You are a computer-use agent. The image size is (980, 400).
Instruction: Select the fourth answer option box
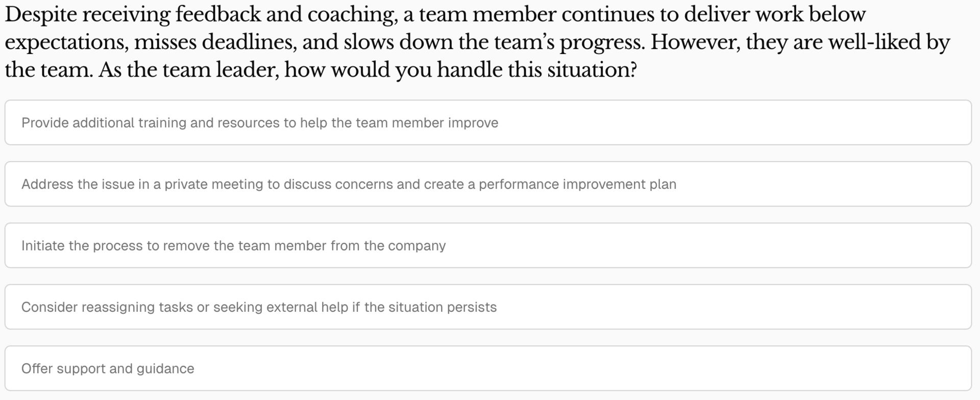coord(488,307)
